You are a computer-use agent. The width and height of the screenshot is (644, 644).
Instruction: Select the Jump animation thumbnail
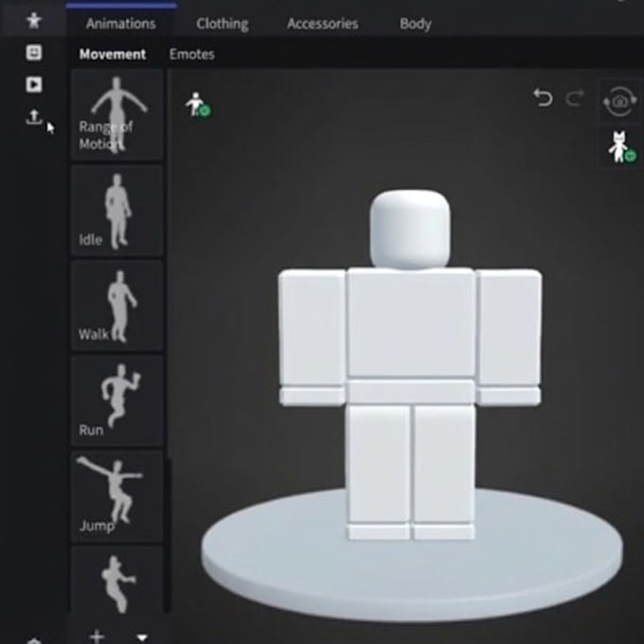[x=117, y=496]
